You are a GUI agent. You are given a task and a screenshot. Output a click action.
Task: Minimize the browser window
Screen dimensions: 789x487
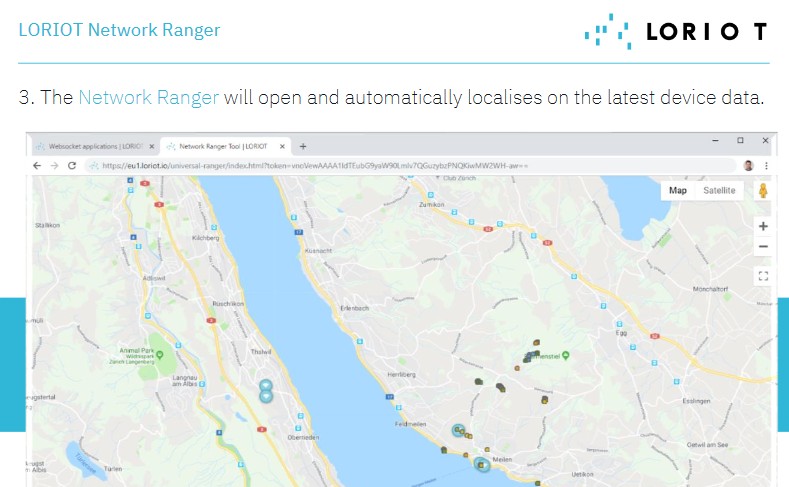715,140
